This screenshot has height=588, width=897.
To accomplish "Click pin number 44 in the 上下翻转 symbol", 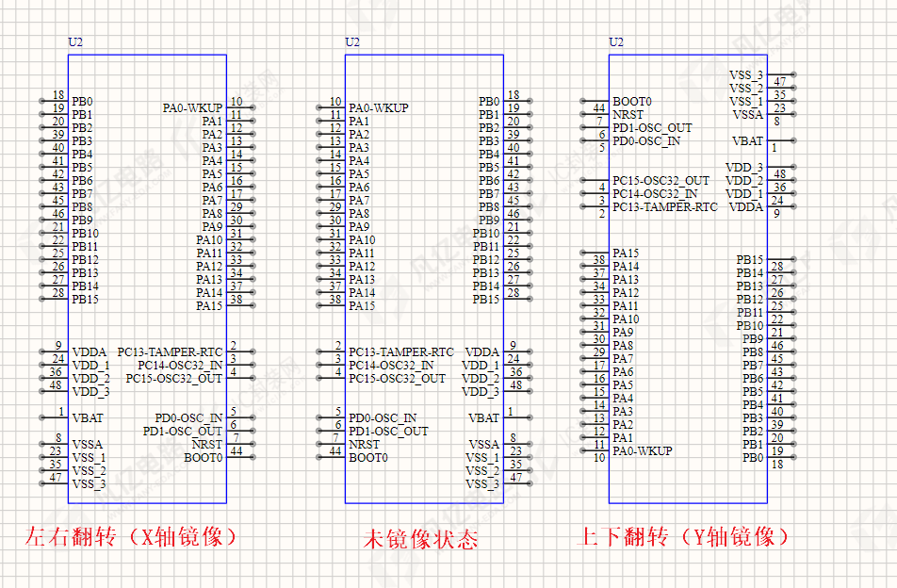I will point(599,107).
